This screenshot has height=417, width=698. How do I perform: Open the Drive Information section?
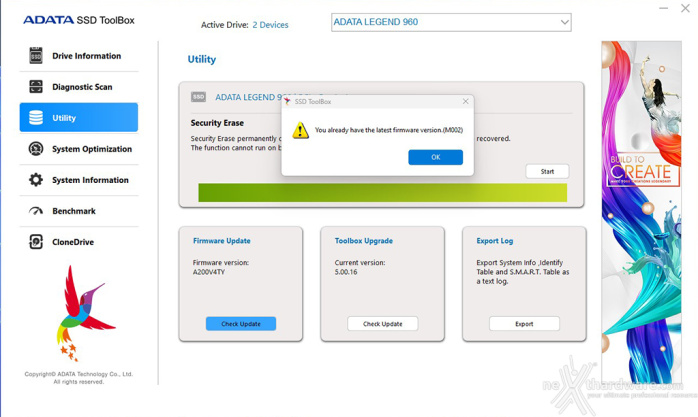(x=79, y=56)
